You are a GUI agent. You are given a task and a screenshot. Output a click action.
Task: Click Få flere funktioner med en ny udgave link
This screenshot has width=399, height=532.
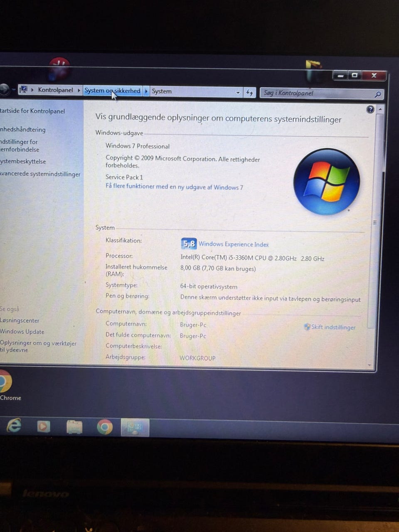[x=174, y=187]
